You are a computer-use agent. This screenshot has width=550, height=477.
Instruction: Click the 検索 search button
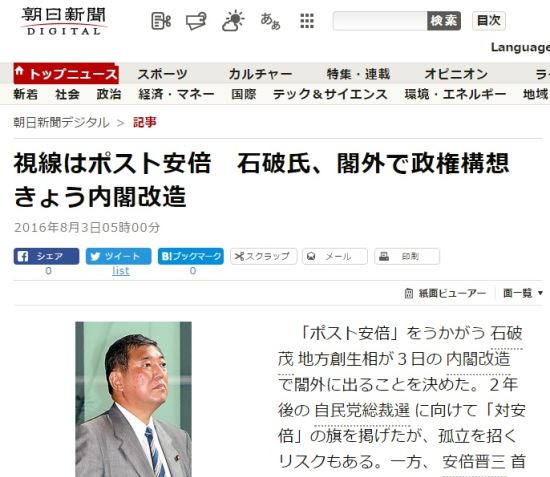coord(444,21)
